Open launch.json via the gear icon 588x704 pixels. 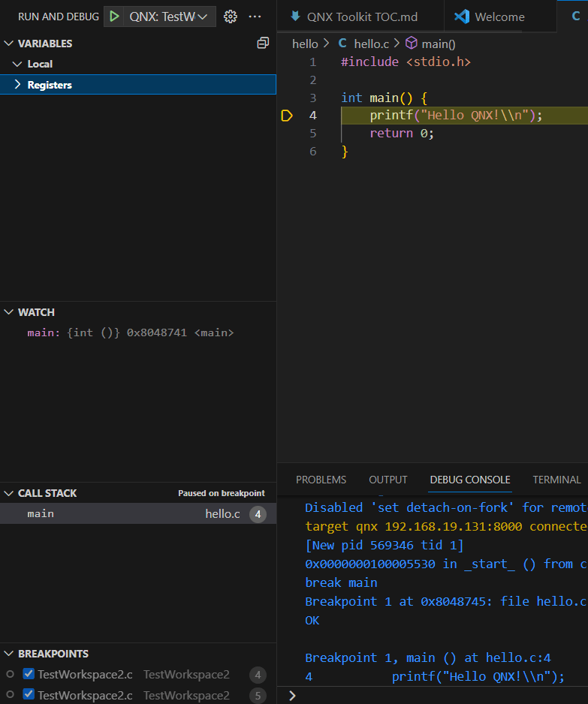(231, 17)
